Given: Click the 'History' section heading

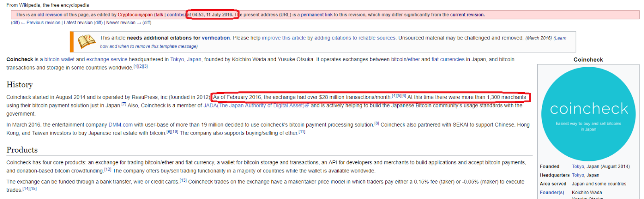Looking at the screenshot, I should coord(19,85).
